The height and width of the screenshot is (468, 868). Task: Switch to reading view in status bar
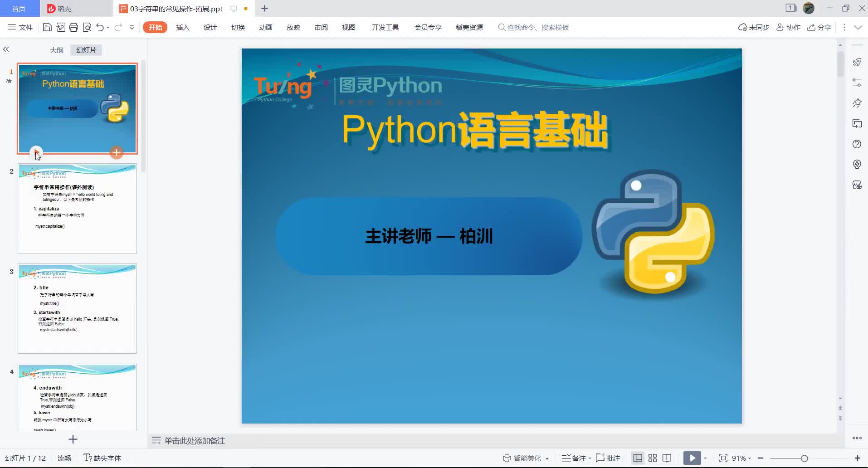[667, 458]
